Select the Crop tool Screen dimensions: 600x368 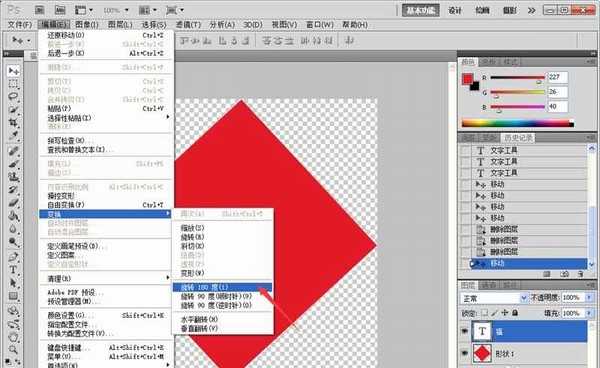[x=13, y=122]
